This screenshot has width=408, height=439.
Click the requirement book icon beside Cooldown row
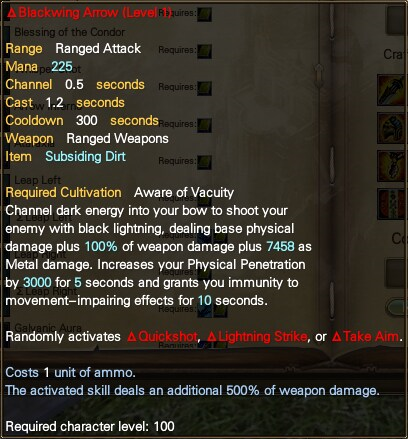click(204, 125)
